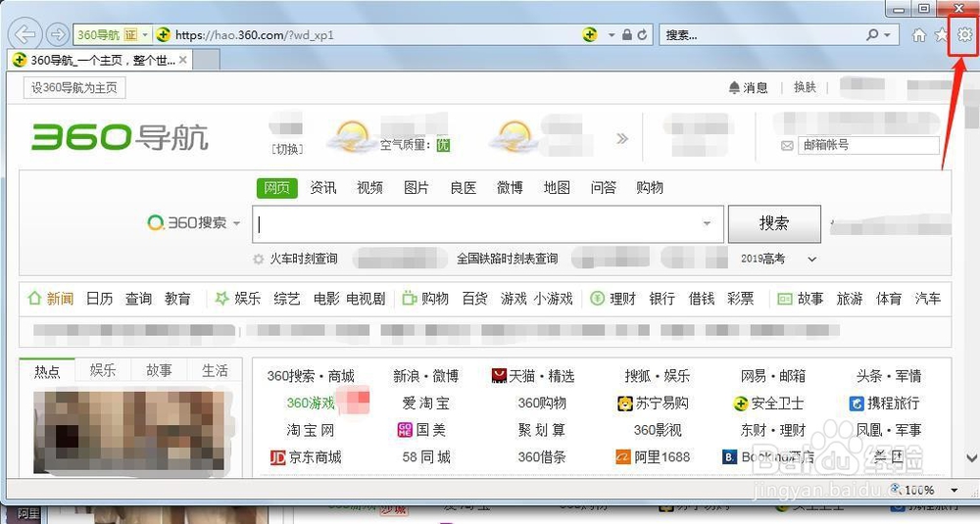Open the 彩票 category link
This screenshot has width=980, height=524.
(741, 299)
